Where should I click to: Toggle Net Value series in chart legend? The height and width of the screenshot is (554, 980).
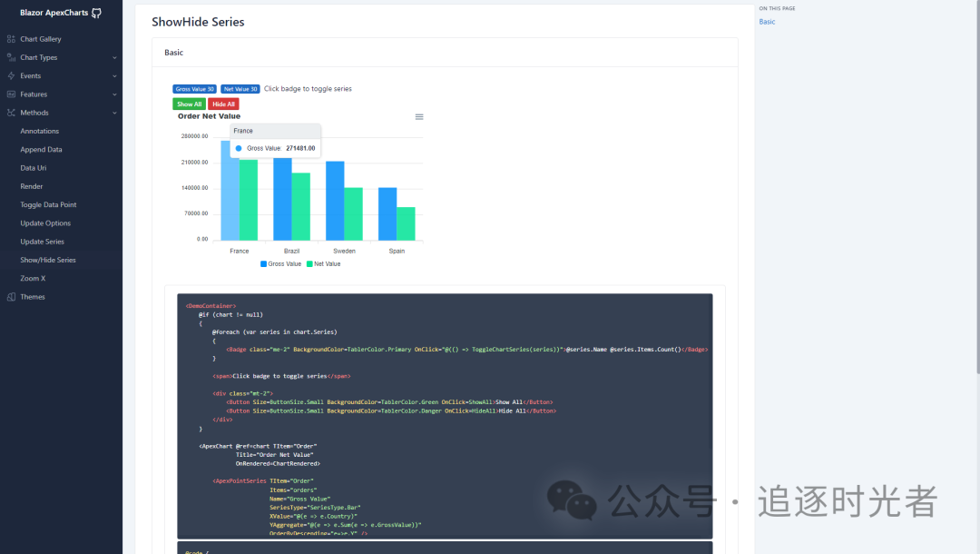coord(327,264)
